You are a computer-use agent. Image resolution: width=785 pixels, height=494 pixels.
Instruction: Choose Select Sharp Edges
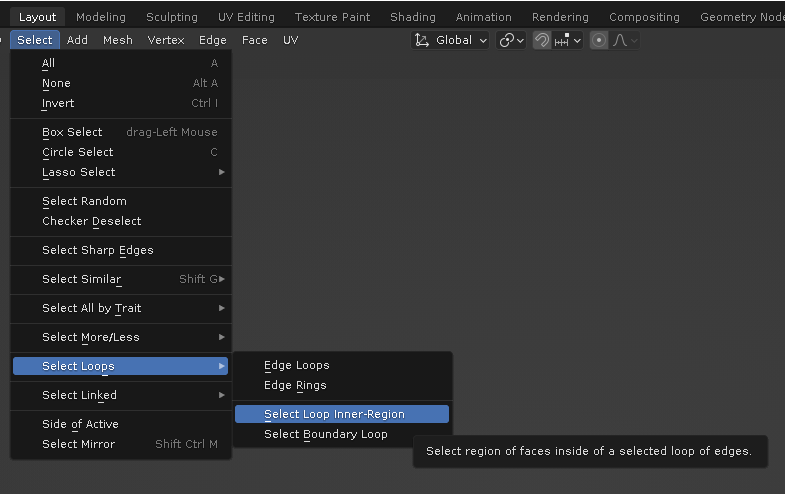(121, 250)
